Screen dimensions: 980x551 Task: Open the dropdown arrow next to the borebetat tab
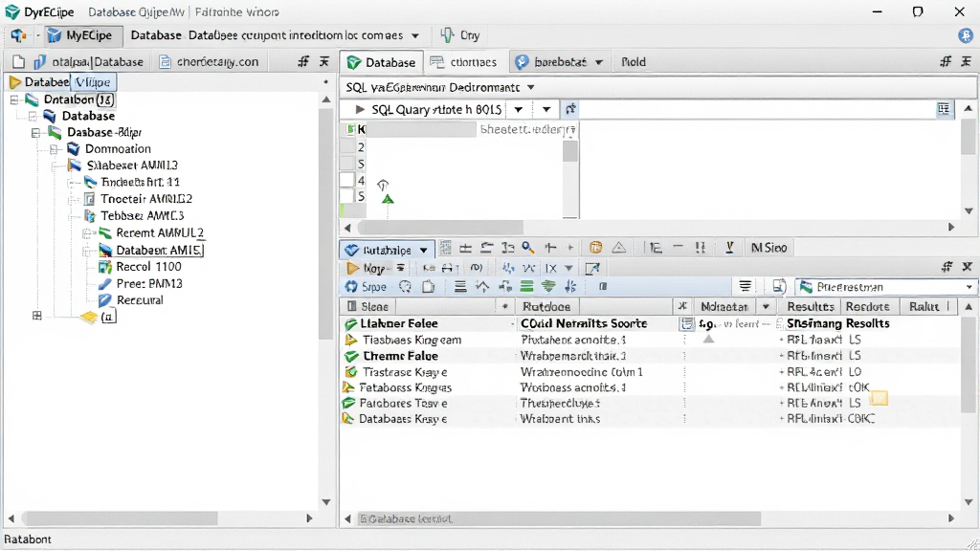point(599,62)
